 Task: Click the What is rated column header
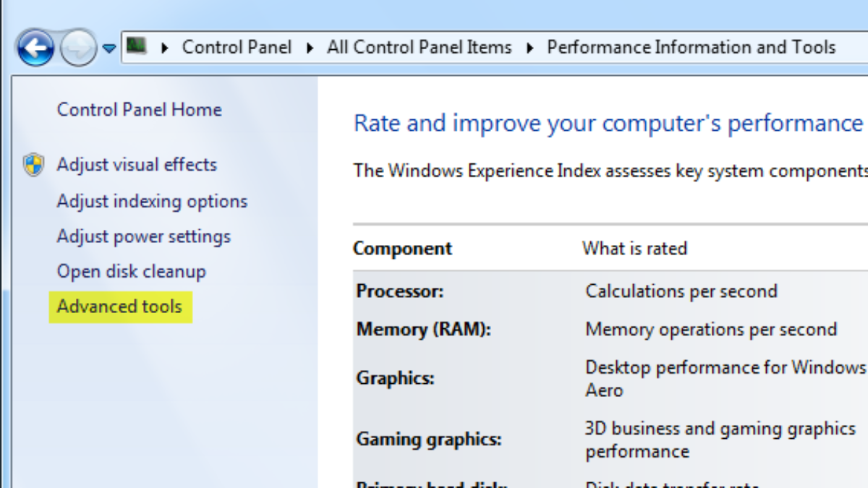[x=634, y=249]
